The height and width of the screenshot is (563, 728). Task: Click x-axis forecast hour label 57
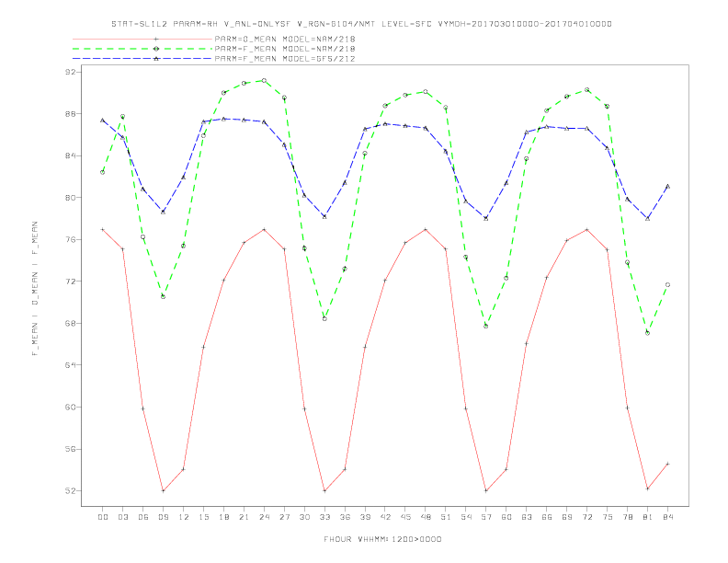(x=486, y=517)
